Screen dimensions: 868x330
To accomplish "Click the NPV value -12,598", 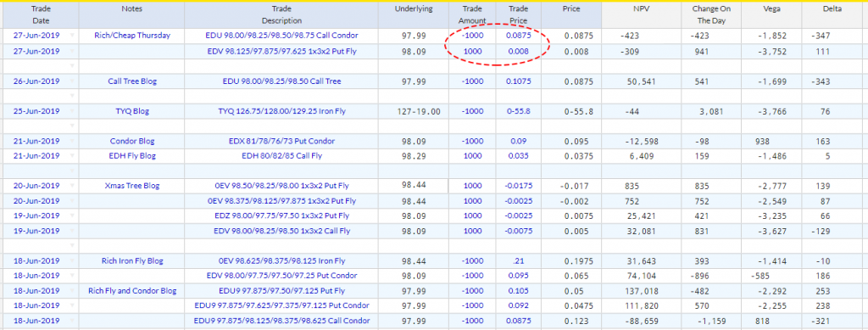I will tap(643, 141).
